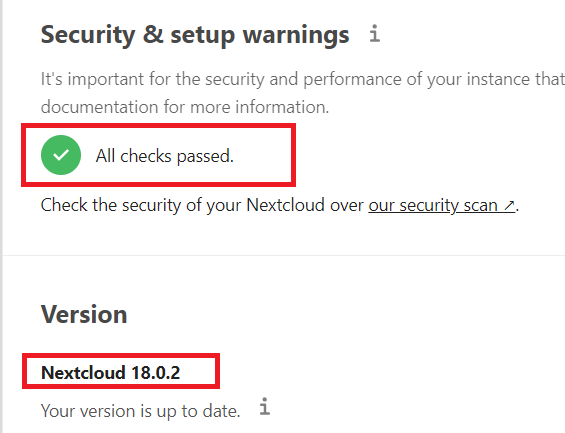Image resolution: width=565 pixels, height=433 pixels.
Task: Click the 'Check the security of your' sentence
Action: pyautogui.click(x=141, y=205)
